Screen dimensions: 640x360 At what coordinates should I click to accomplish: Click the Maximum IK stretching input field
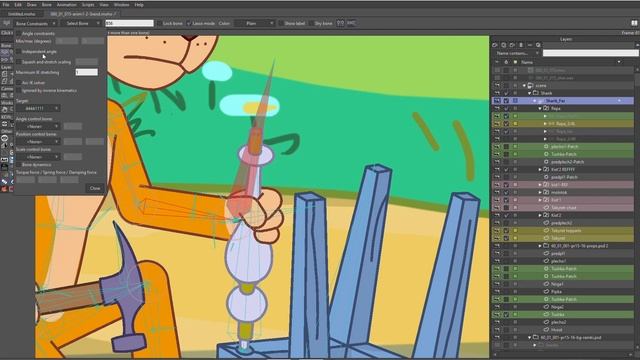87,72
